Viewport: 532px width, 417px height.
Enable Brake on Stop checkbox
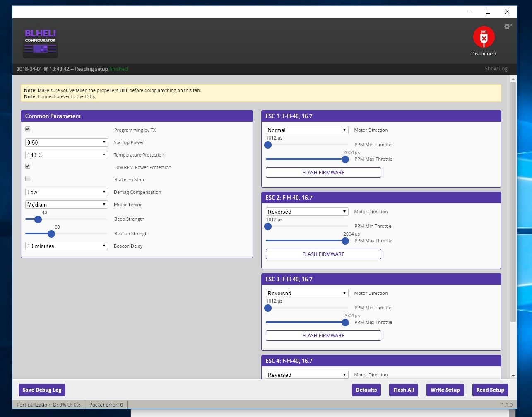(28, 179)
